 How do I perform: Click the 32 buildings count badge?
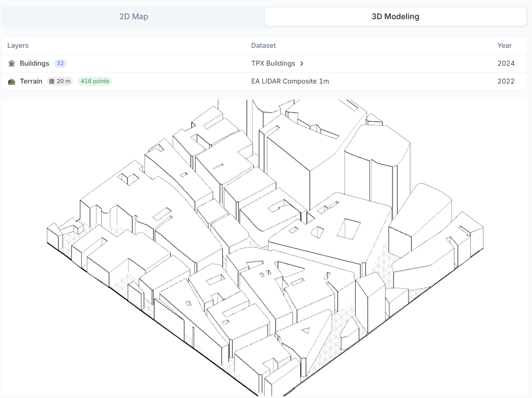click(60, 63)
